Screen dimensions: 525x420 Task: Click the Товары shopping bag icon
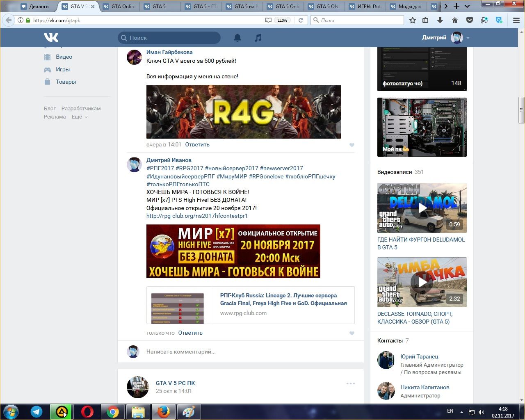click(x=48, y=82)
